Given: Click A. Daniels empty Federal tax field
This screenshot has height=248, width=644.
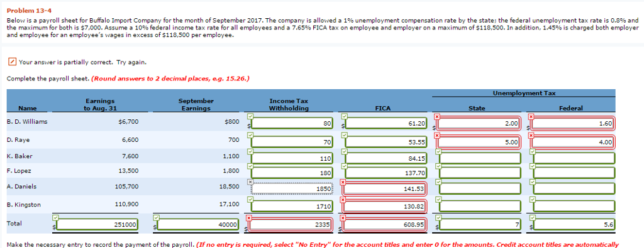Looking at the screenshot, I should (x=574, y=188).
